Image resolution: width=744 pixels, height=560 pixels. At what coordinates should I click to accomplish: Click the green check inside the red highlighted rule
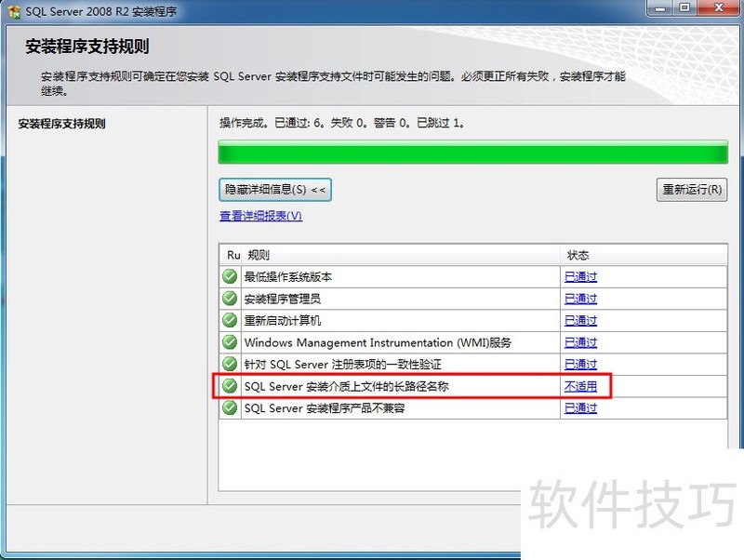(229, 386)
